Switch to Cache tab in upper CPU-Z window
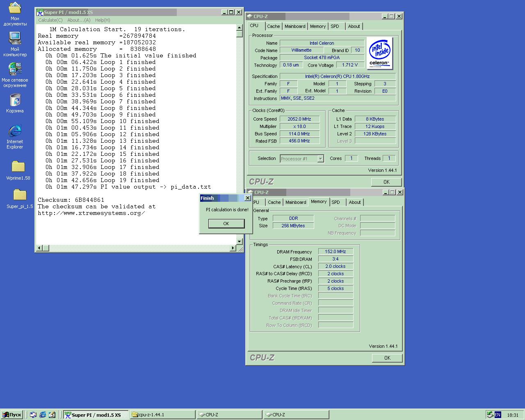The width and height of the screenshot is (525, 420). (x=274, y=26)
